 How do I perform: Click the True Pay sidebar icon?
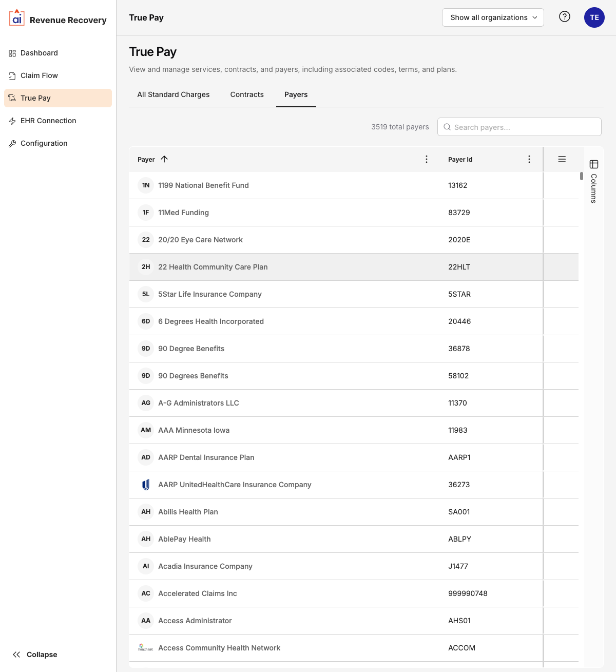(12, 98)
